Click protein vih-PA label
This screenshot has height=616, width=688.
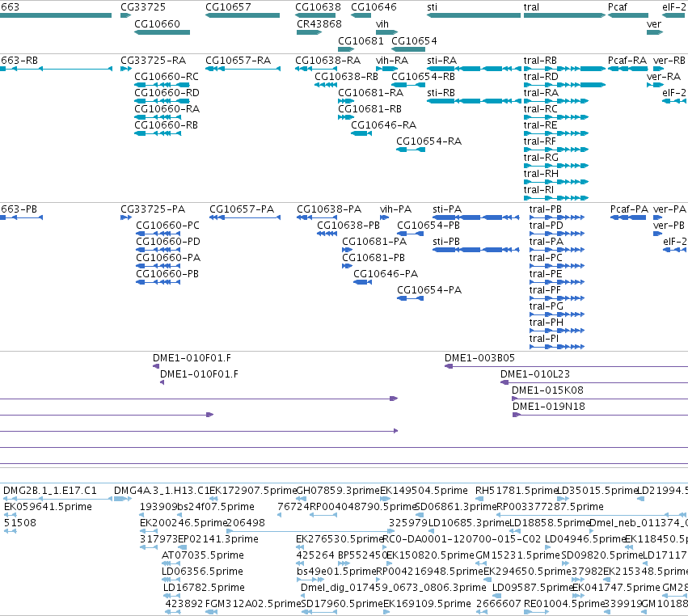coord(396,209)
